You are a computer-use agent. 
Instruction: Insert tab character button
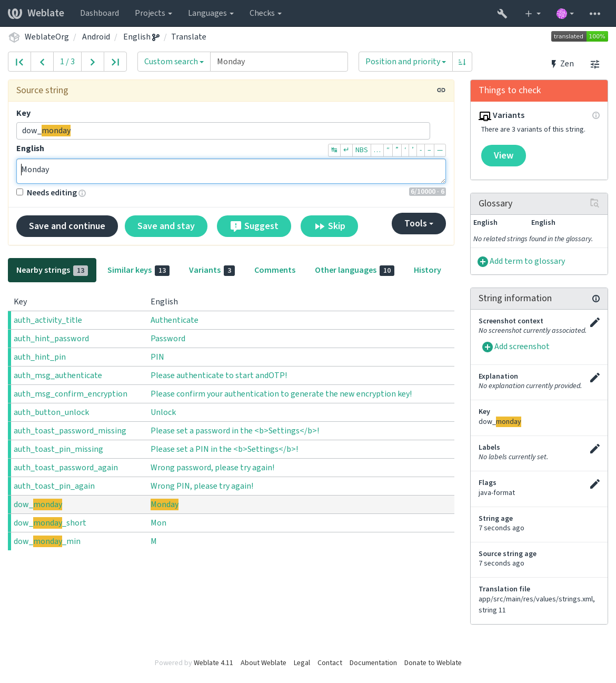(x=334, y=150)
